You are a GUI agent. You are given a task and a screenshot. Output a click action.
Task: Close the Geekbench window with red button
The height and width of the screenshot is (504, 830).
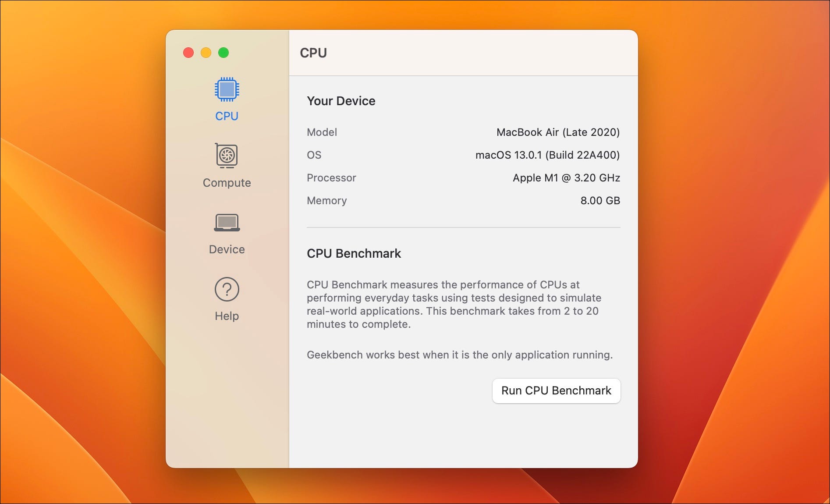coord(188,53)
